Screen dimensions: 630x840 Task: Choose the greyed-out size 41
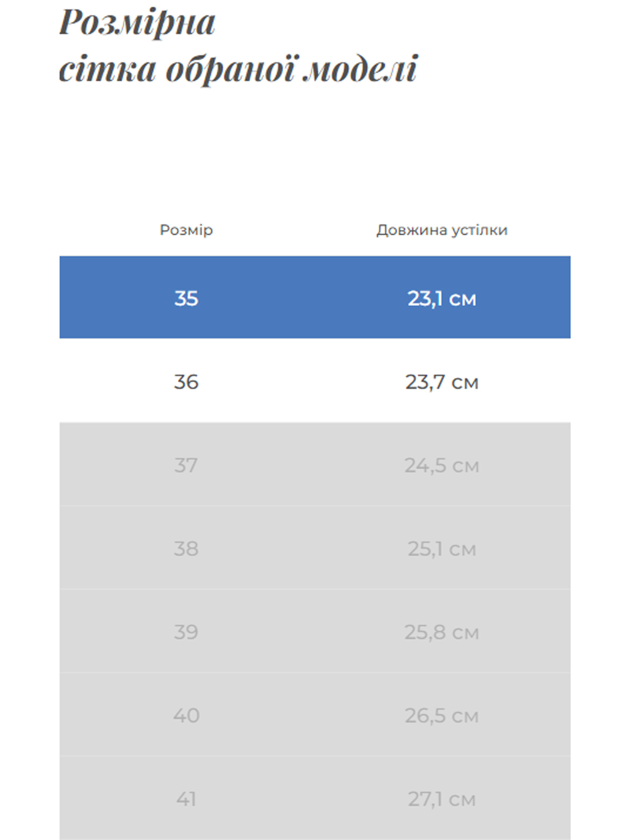coord(186,799)
